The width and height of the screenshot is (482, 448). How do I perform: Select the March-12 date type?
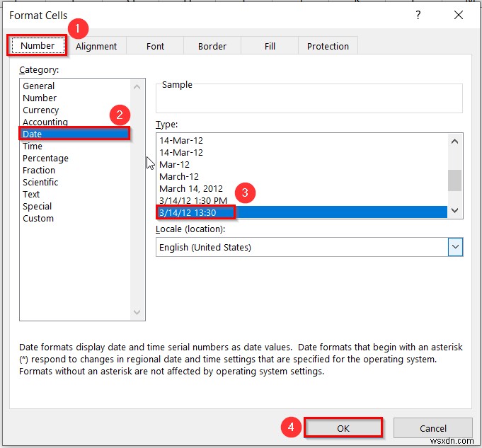pyautogui.click(x=302, y=176)
